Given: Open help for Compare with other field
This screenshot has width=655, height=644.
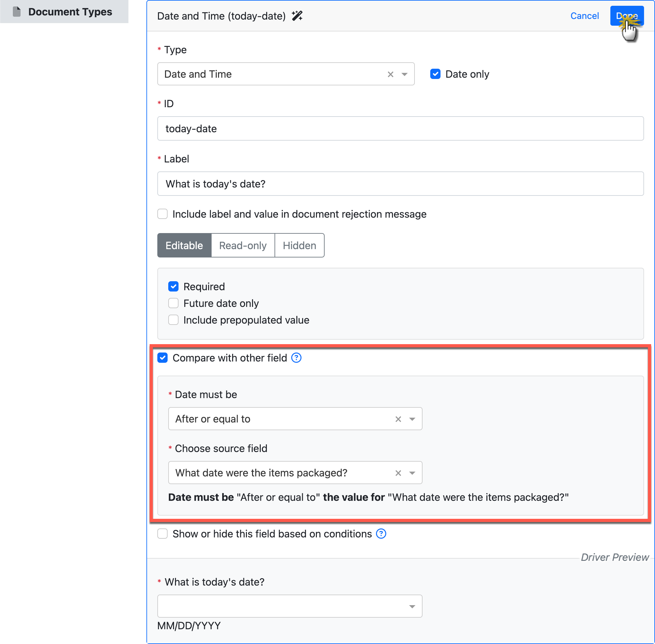Looking at the screenshot, I should [x=296, y=358].
